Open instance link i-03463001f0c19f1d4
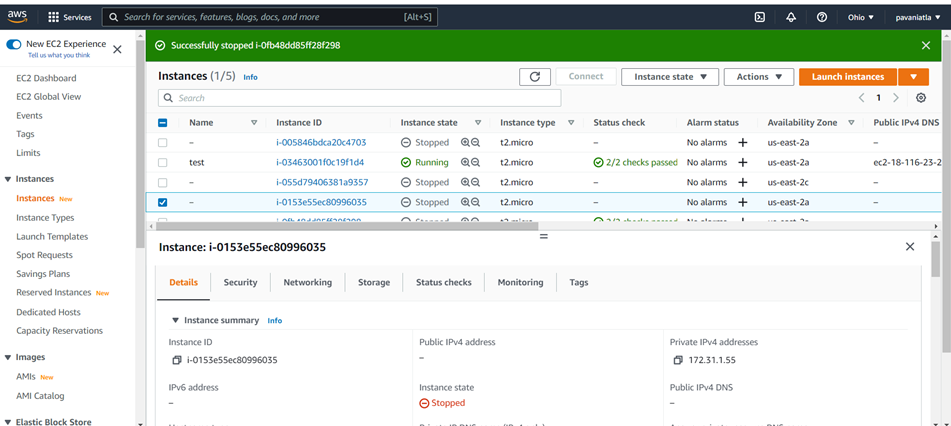 click(x=320, y=163)
